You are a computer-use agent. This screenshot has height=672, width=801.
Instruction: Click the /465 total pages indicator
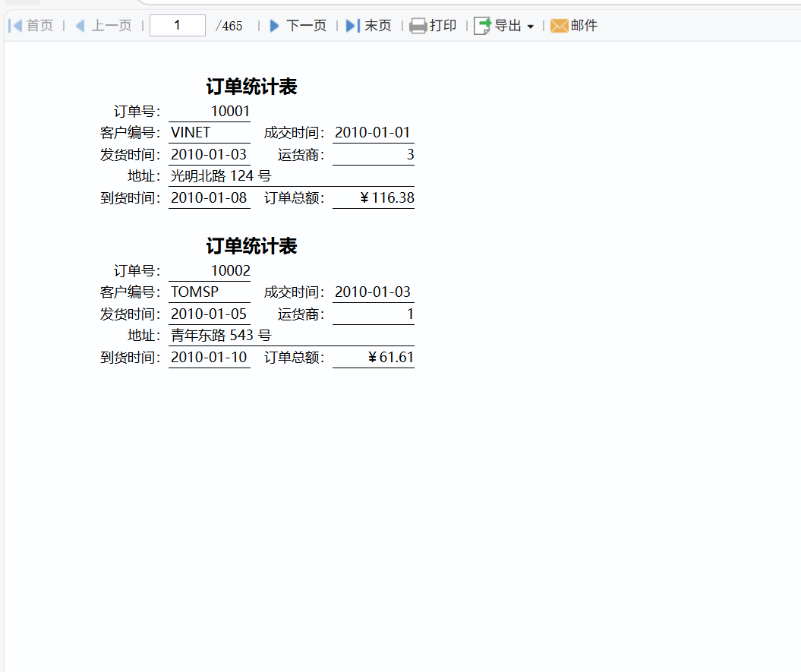[x=229, y=26]
